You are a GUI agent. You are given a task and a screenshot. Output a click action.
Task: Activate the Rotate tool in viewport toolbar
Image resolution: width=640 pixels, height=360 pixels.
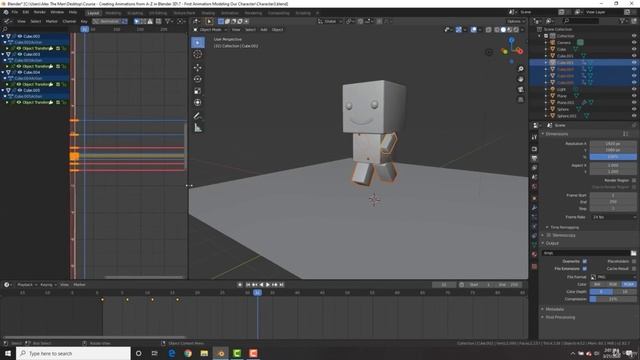click(198, 79)
